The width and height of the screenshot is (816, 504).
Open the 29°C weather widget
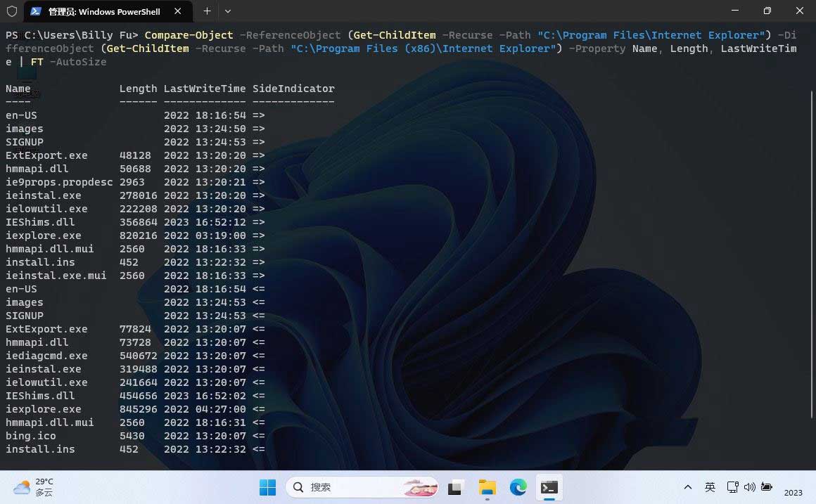pos(31,487)
